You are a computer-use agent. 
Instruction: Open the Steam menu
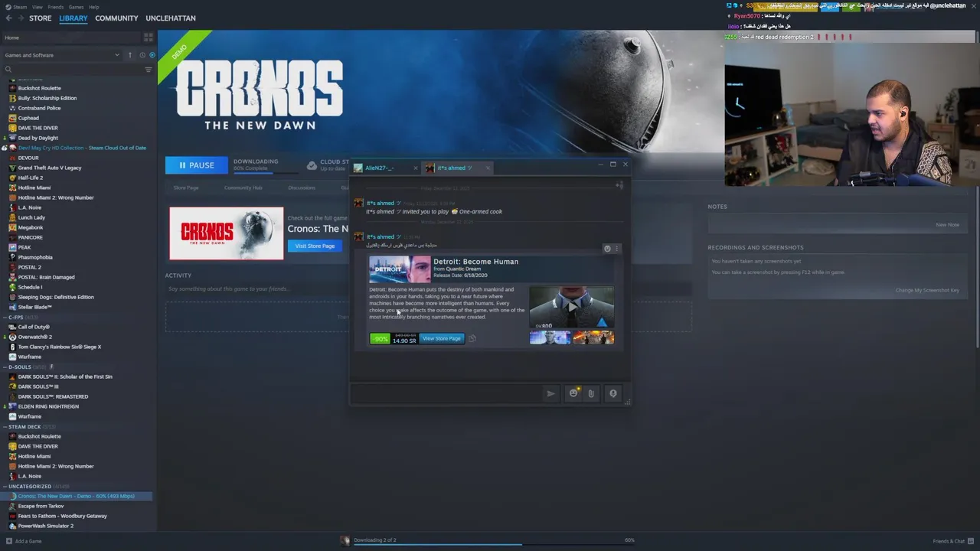point(16,7)
